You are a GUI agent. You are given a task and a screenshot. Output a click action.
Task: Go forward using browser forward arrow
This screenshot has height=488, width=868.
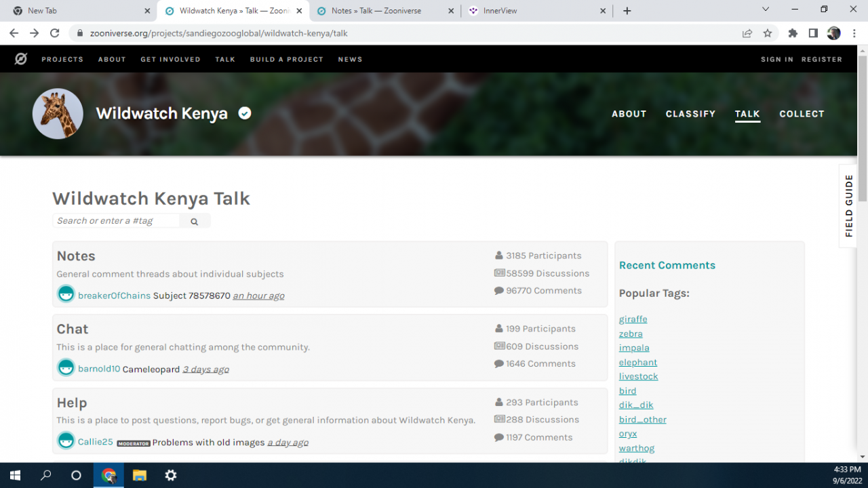(35, 33)
